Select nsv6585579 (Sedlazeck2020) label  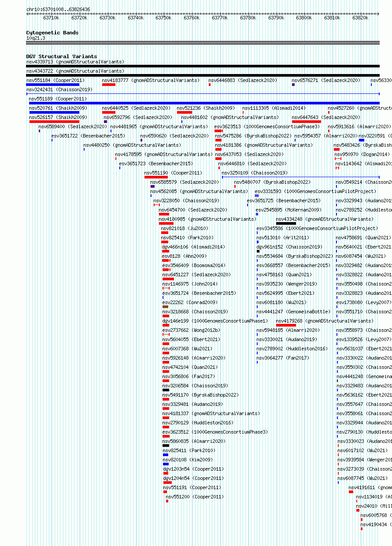point(185,182)
